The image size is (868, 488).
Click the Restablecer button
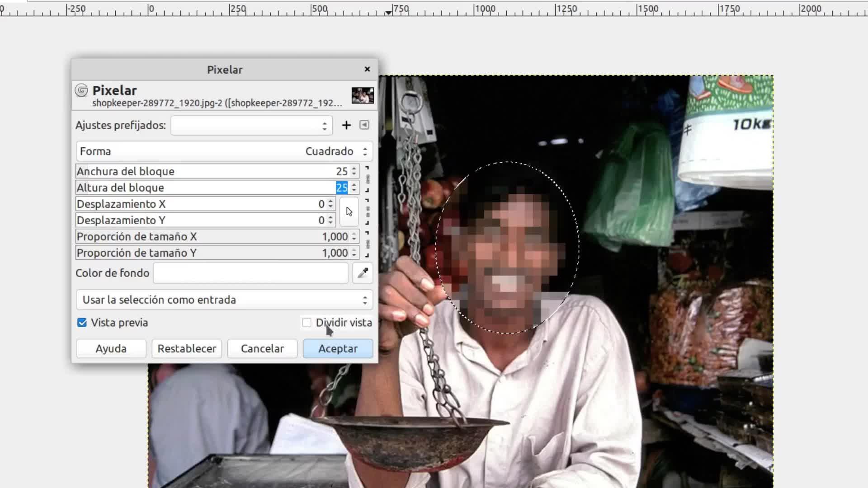pyautogui.click(x=187, y=349)
